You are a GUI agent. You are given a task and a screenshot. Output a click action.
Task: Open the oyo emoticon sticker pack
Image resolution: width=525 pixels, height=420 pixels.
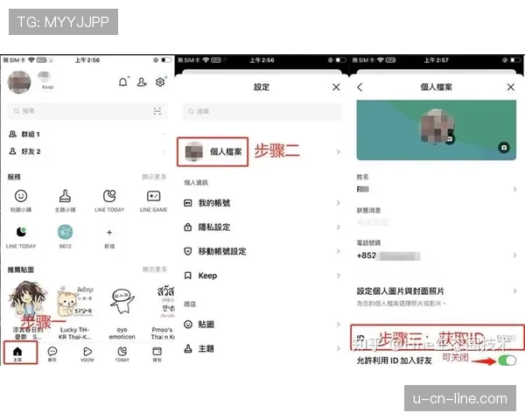point(122,314)
